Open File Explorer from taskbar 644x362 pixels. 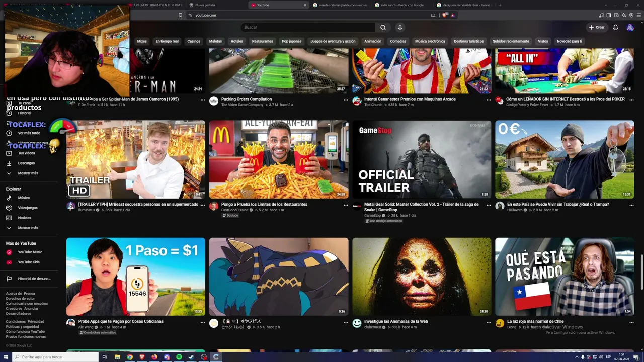[117, 357]
